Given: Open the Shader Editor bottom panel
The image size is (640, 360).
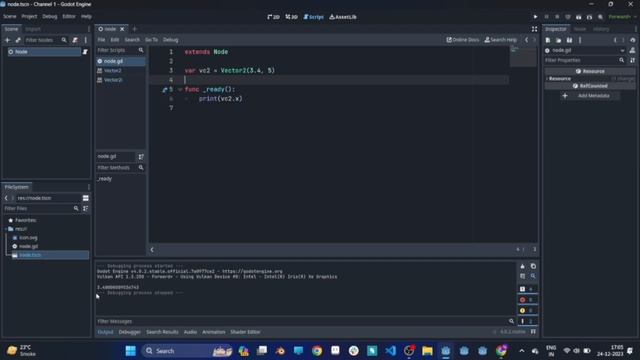Looking at the screenshot, I should [x=245, y=332].
